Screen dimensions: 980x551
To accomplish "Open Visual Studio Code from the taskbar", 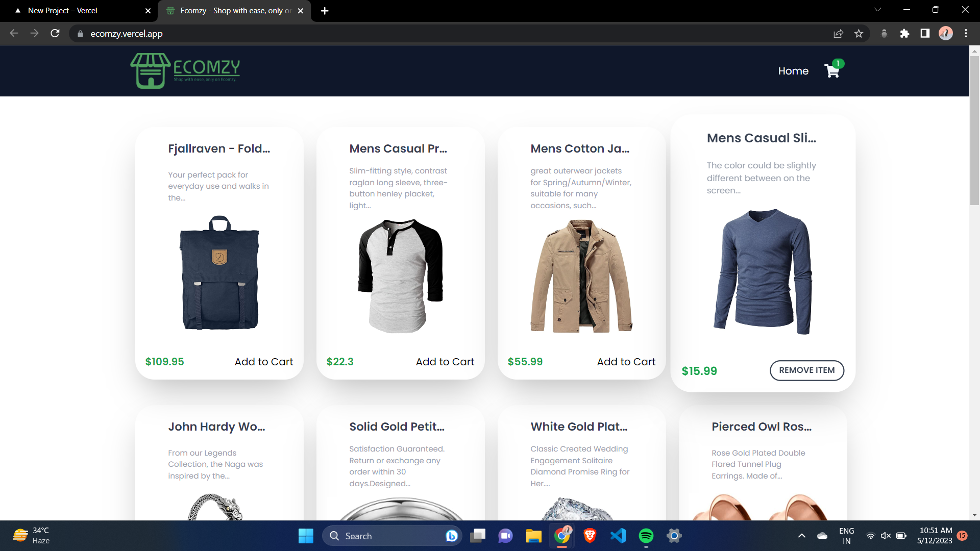I will coord(618,536).
